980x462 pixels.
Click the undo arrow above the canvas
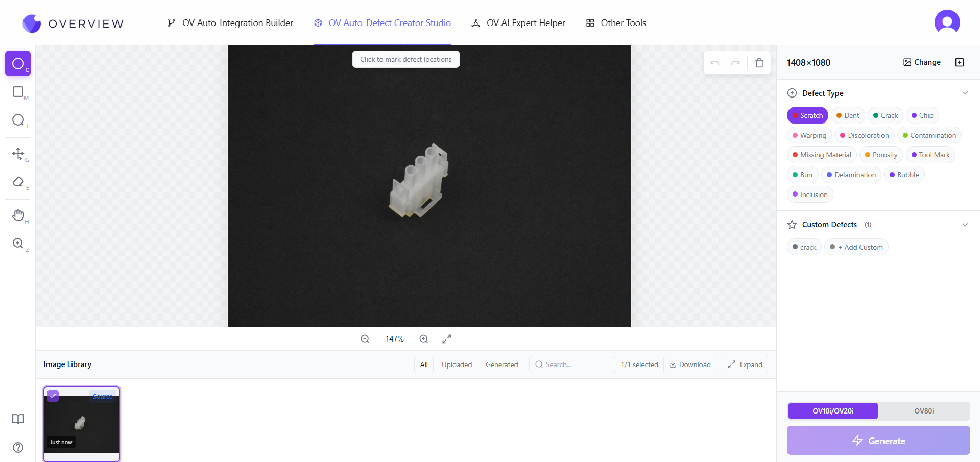coord(714,62)
